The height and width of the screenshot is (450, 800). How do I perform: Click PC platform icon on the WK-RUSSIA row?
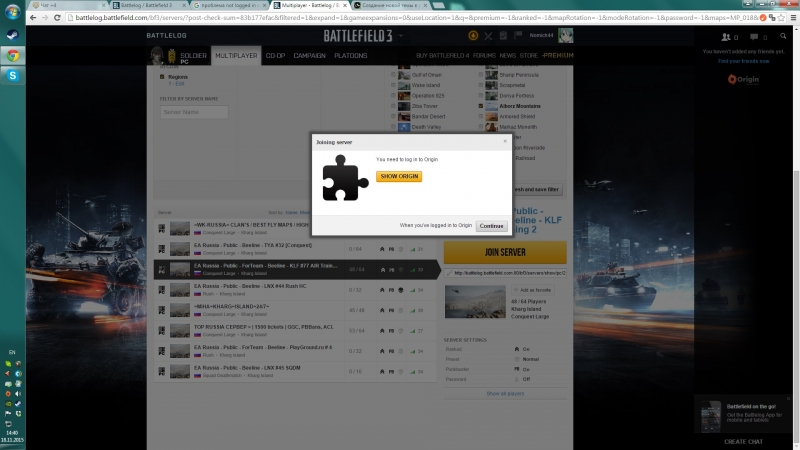[x=162, y=229]
